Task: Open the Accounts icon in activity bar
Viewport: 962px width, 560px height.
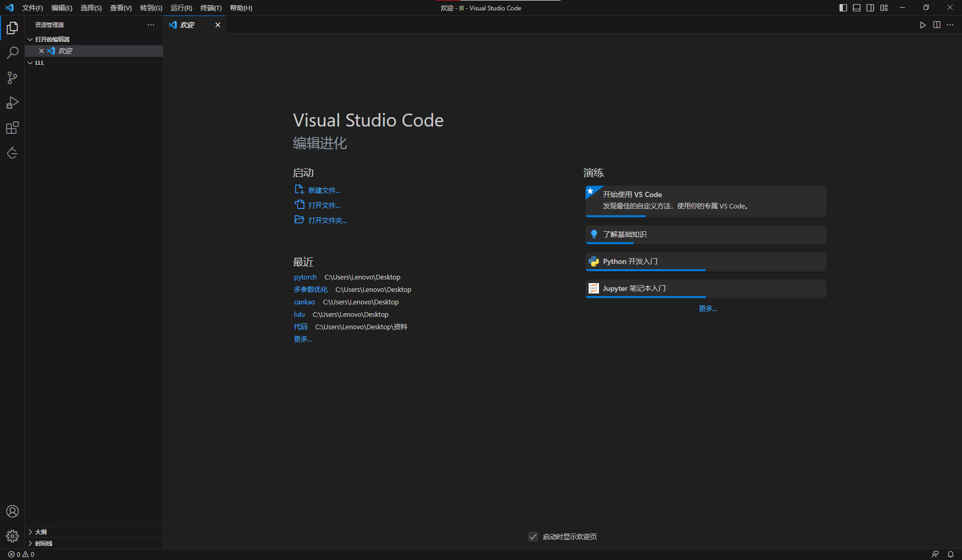Action: coord(12,511)
